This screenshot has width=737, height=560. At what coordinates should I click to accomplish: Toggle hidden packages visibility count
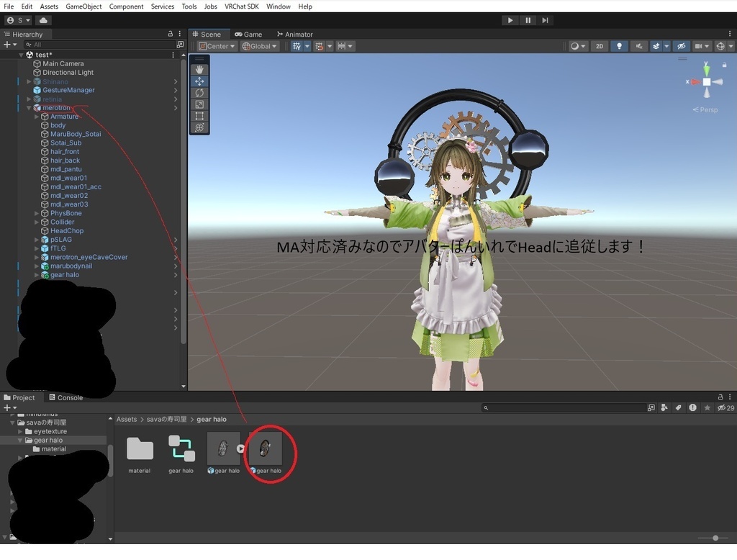(725, 407)
